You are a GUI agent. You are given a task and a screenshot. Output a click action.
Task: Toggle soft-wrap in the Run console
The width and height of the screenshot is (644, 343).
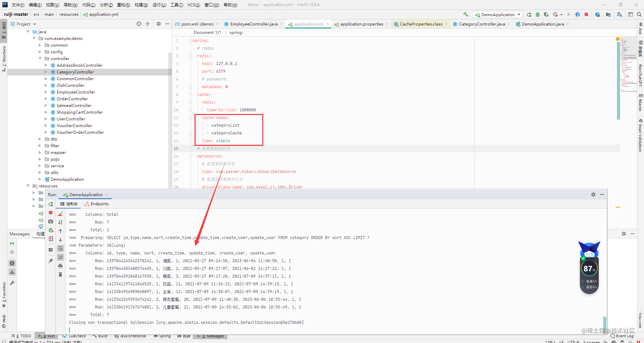coord(60,248)
